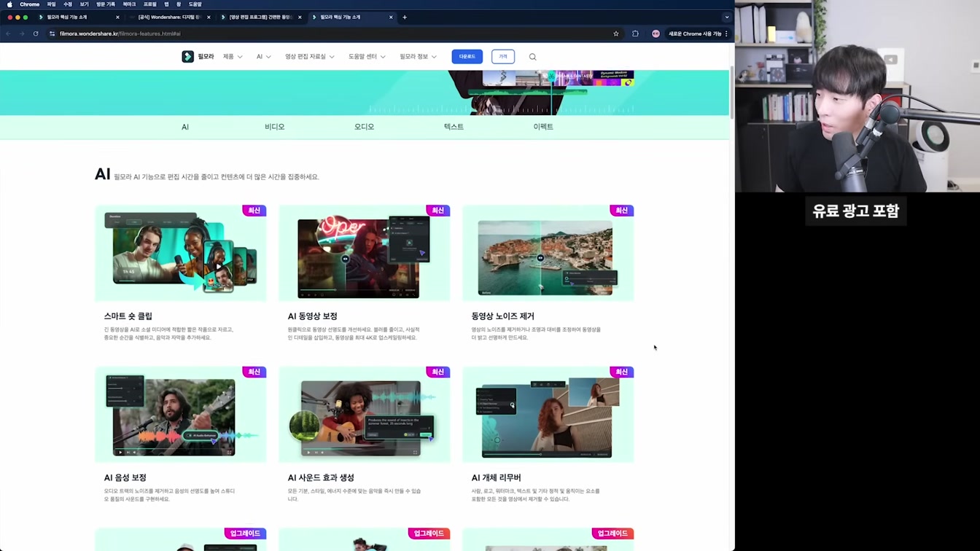Click the page vertical scrollbar thumb

pyautogui.click(x=731, y=93)
